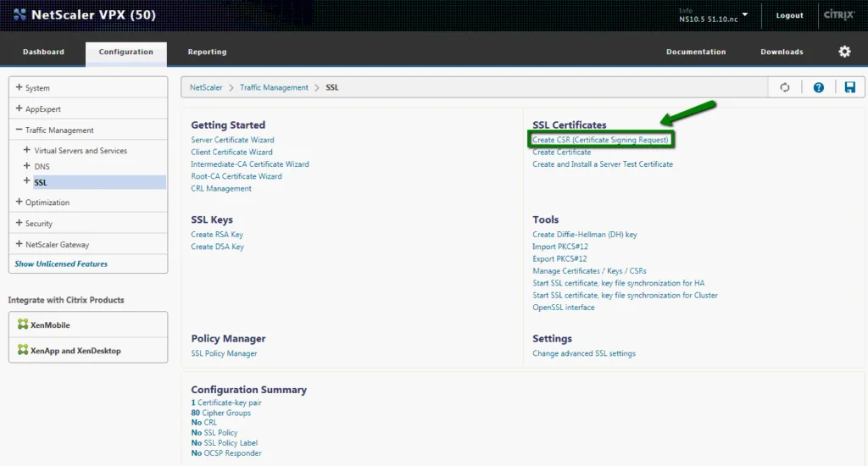Screen dimensions: 868x466
Task: Select System in the navigation tree
Action: point(37,88)
